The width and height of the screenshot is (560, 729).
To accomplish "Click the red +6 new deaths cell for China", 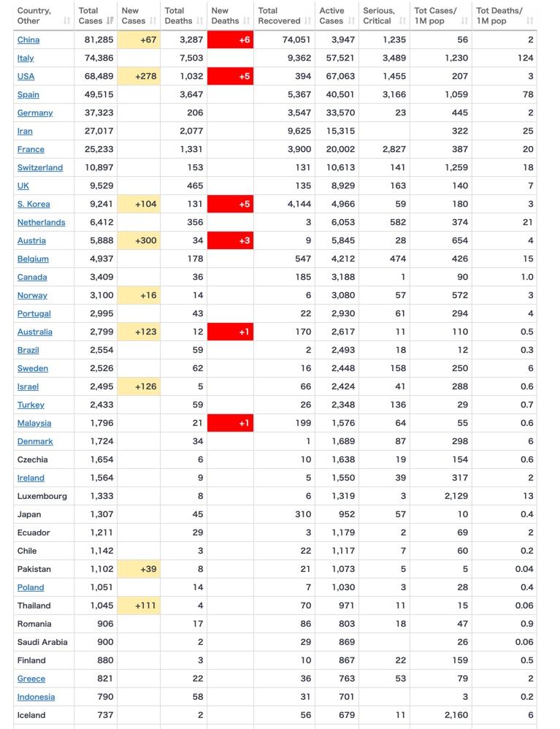I will coord(231,40).
